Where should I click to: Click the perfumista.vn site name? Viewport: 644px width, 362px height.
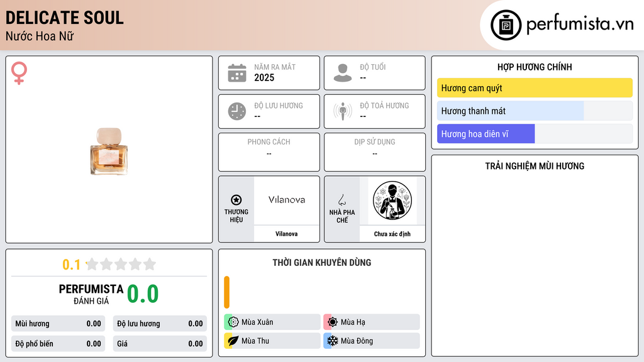point(580,25)
